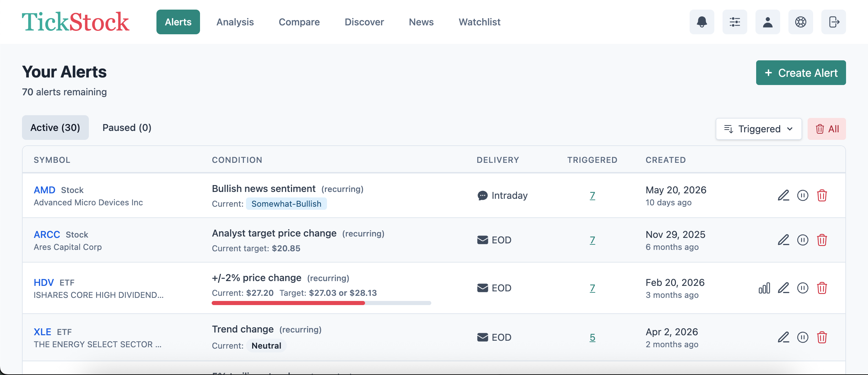This screenshot has width=868, height=375.
Task: Open the user profile icon
Action: tap(767, 22)
